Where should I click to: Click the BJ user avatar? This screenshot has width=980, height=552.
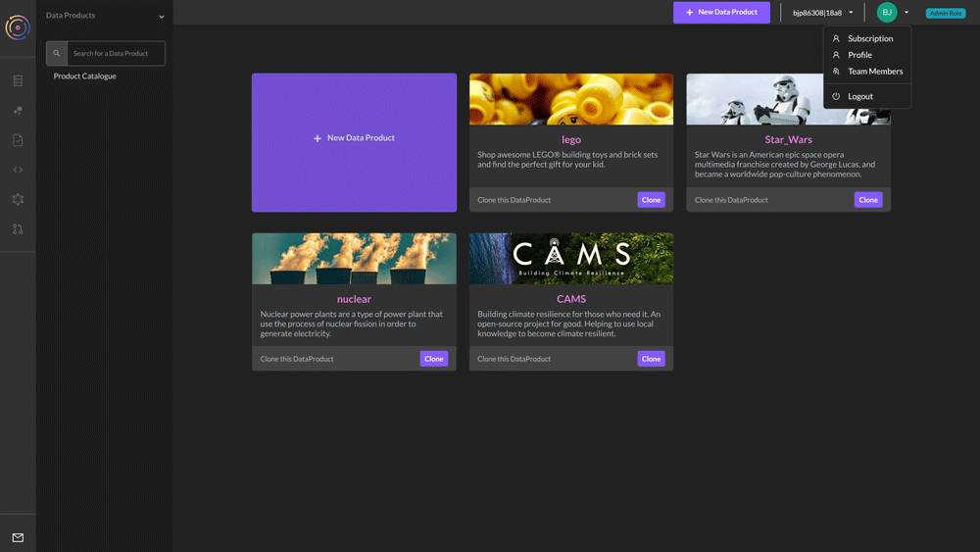(886, 12)
